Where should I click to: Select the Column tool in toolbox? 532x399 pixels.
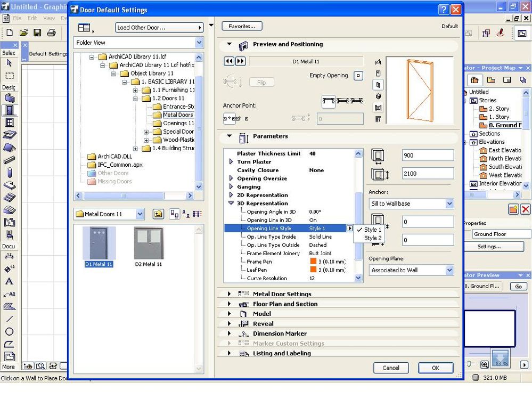9,173
